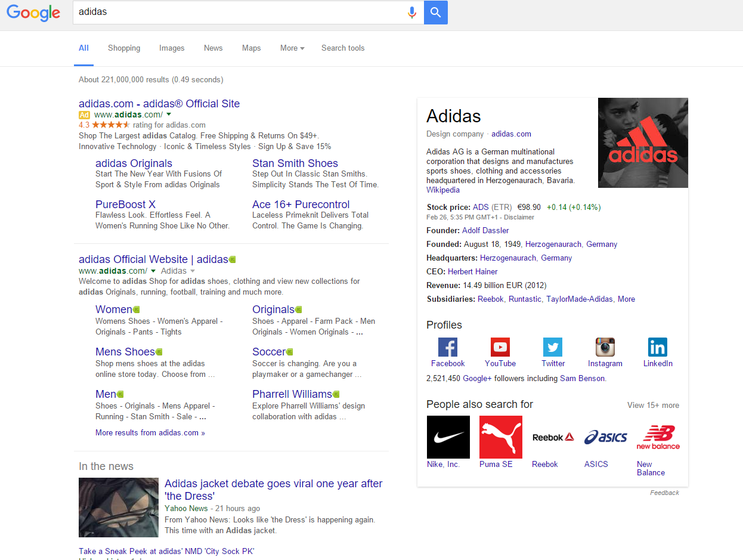
Task: Switch to the News tab
Action: point(213,48)
